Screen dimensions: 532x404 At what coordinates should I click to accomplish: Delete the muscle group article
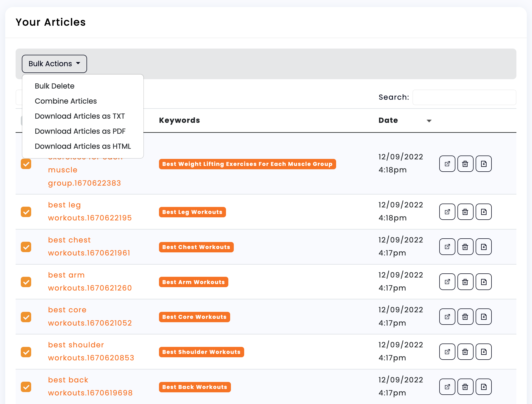coord(465,164)
